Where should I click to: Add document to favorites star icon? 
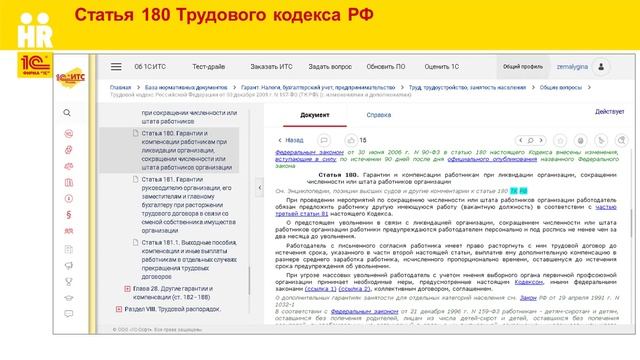[x=560, y=140]
